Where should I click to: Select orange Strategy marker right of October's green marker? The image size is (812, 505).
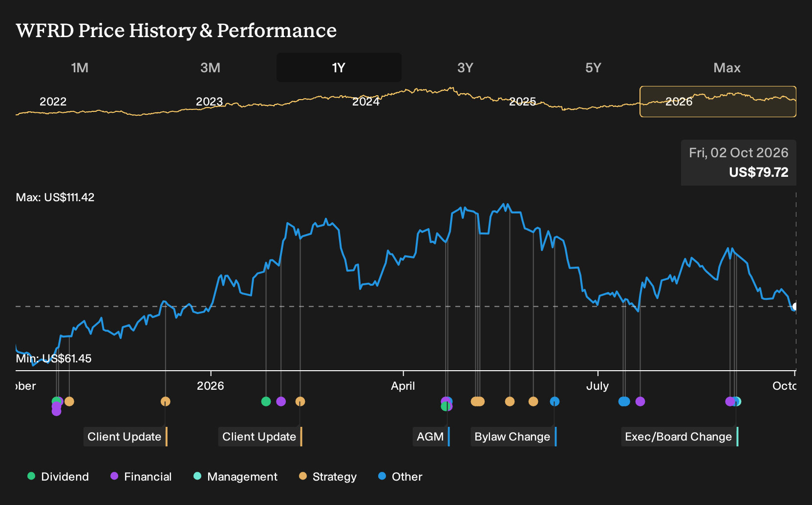69,401
